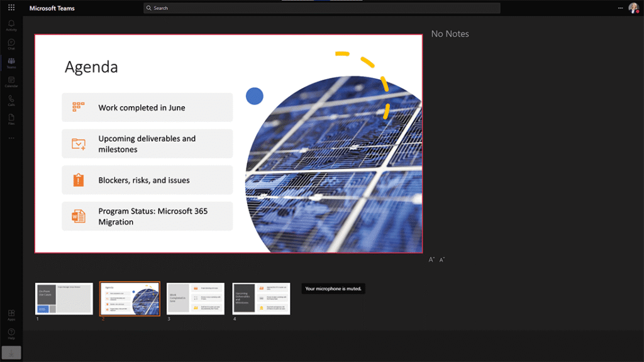Toggle the muted microphone button at bottom-left
The width and height of the screenshot is (644, 362).
coord(11,353)
